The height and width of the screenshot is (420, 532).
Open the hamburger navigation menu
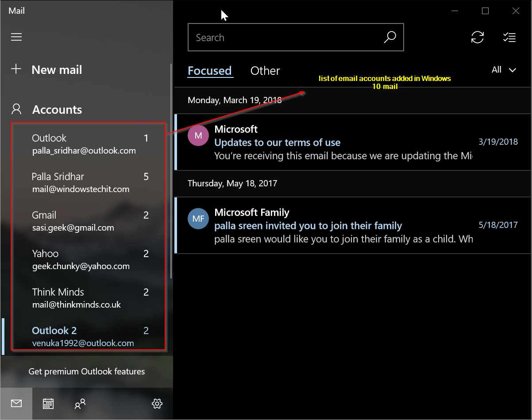tap(16, 37)
